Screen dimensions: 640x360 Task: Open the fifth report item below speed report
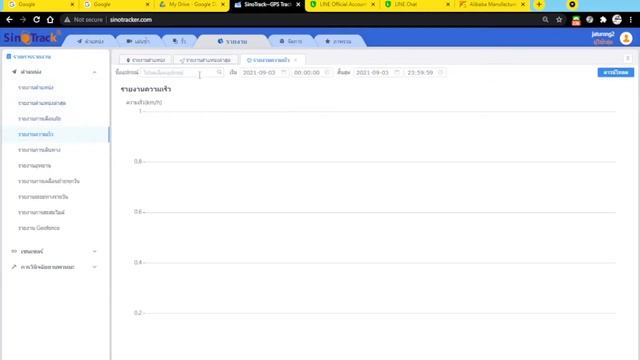pyautogui.click(x=39, y=150)
